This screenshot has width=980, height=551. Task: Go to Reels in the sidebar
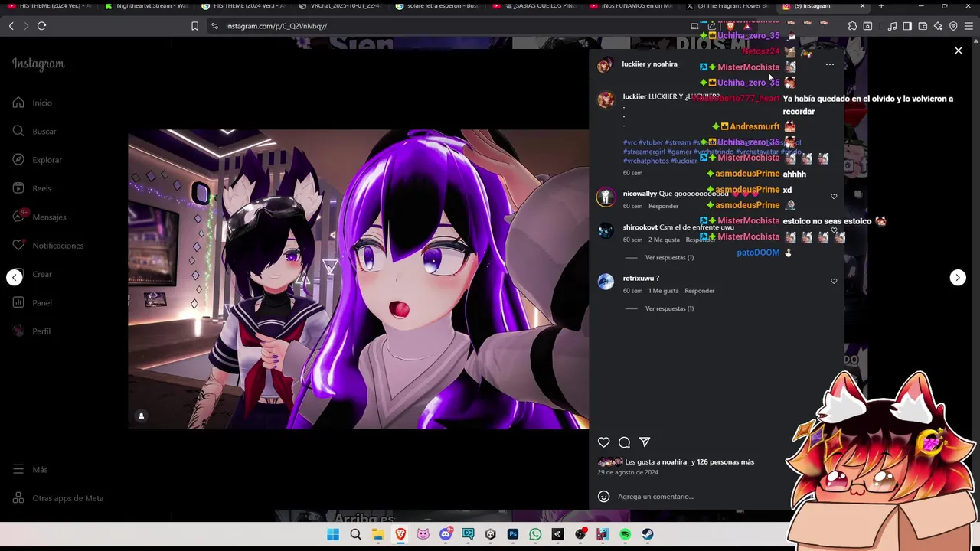coord(31,188)
